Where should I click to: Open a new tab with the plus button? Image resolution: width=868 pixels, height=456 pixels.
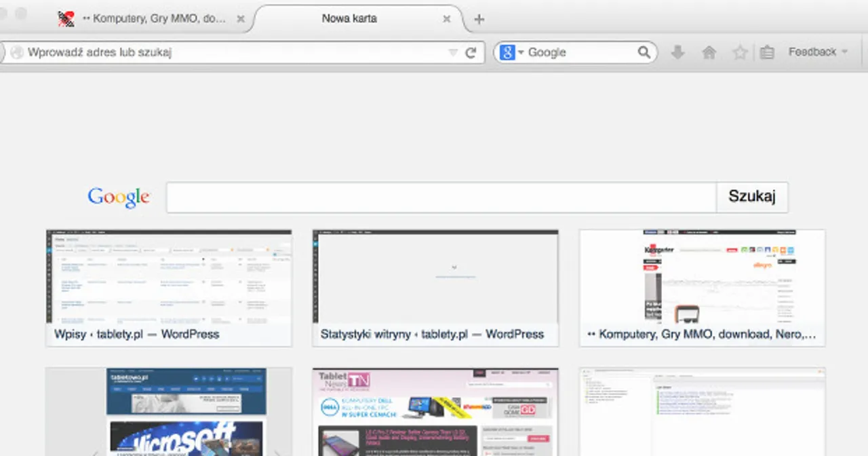pos(479,19)
